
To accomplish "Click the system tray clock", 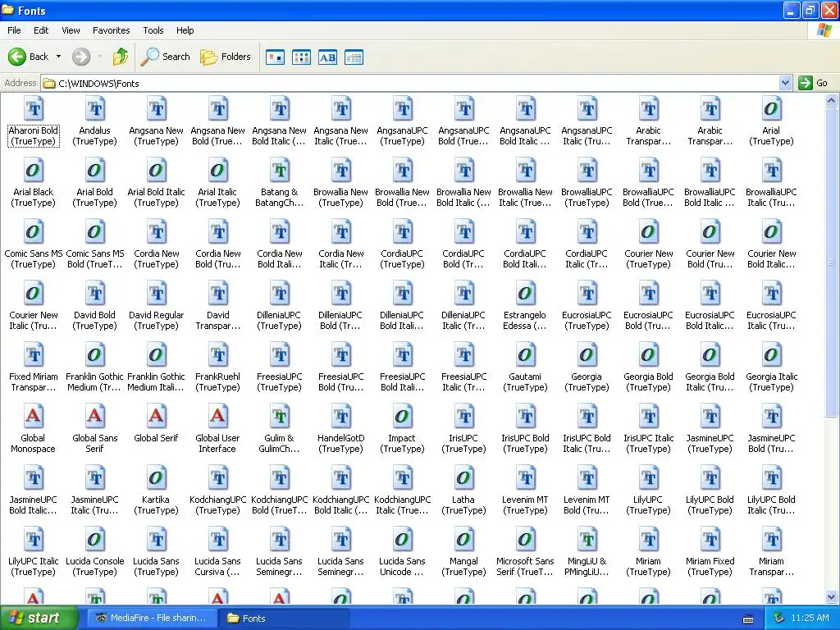I will pyautogui.click(x=810, y=619).
